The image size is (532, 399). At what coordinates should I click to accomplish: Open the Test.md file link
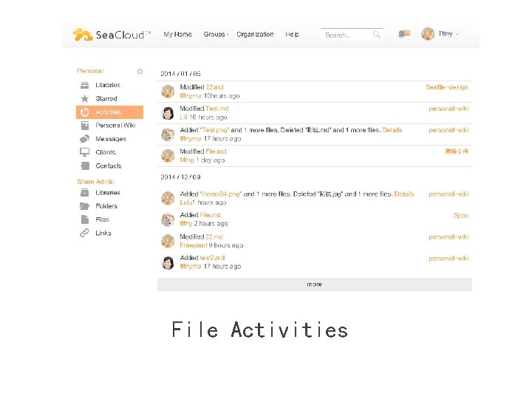pyautogui.click(x=217, y=109)
